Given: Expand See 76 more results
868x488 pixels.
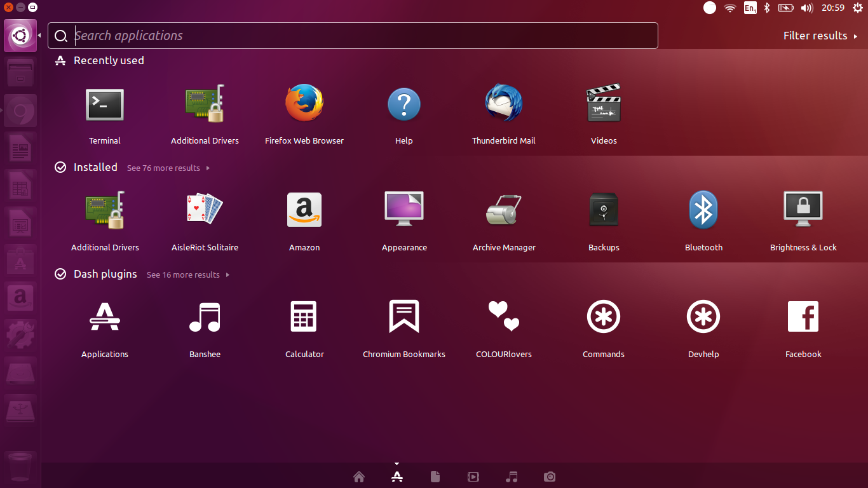Looking at the screenshot, I should point(168,168).
